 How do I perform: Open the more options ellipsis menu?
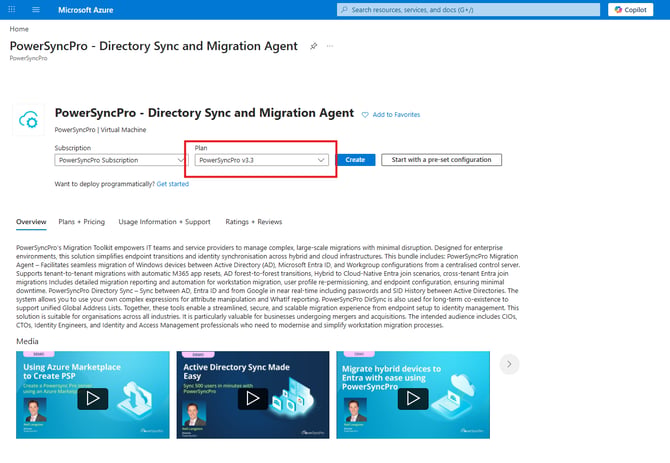click(329, 46)
